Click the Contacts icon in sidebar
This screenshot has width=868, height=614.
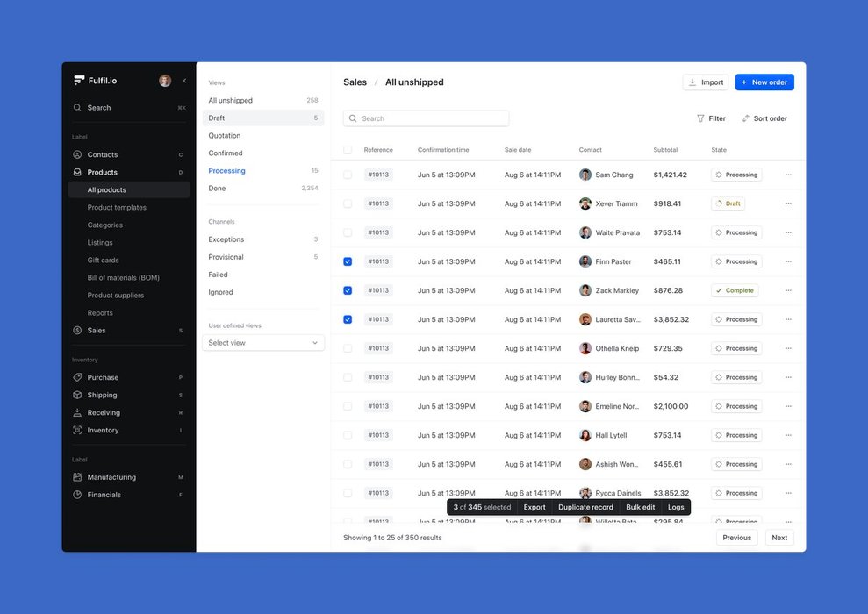[x=77, y=154]
